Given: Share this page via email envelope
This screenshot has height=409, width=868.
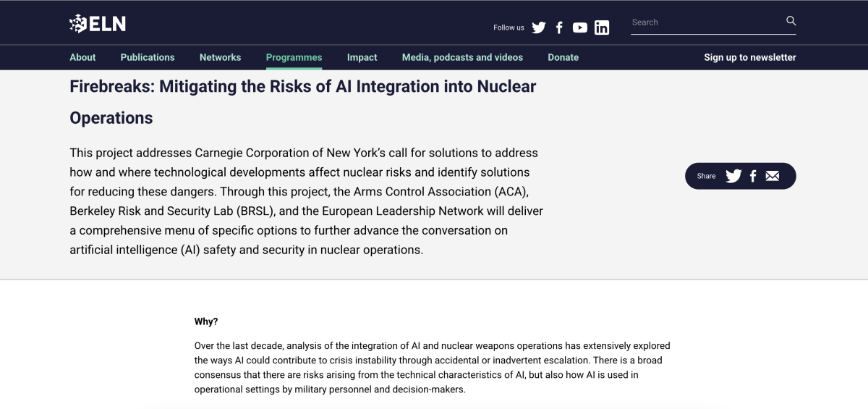Looking at the screenshot, I should 773,176.
